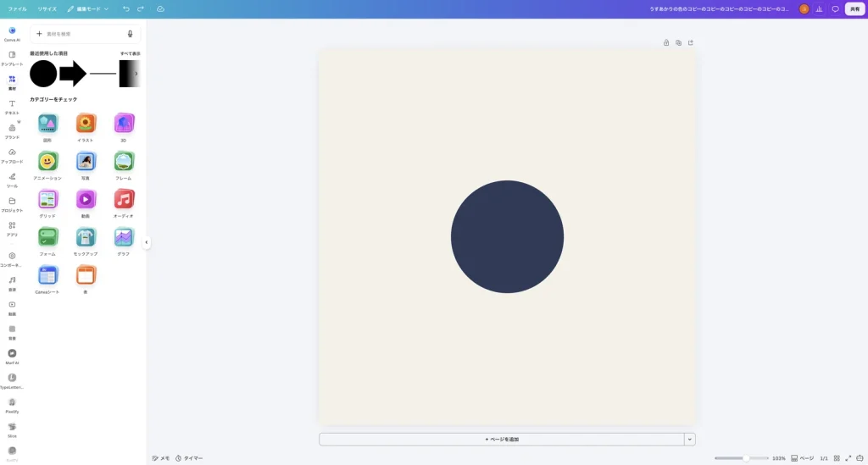This screenshot has width=868, height=465.
Task: Open the ツール (Tools) sidebar tab
Action: pos(12,180)
